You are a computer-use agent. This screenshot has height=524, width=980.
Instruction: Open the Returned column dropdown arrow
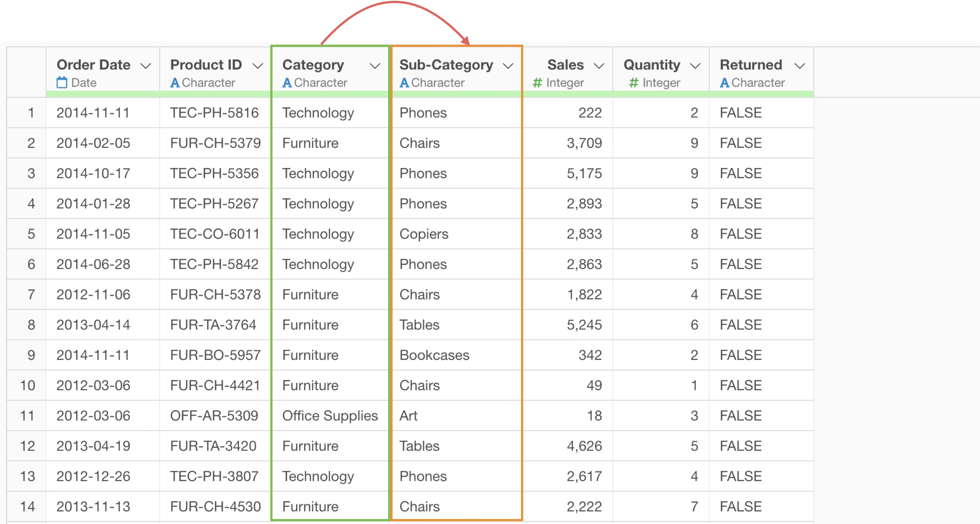coord(800,66)
